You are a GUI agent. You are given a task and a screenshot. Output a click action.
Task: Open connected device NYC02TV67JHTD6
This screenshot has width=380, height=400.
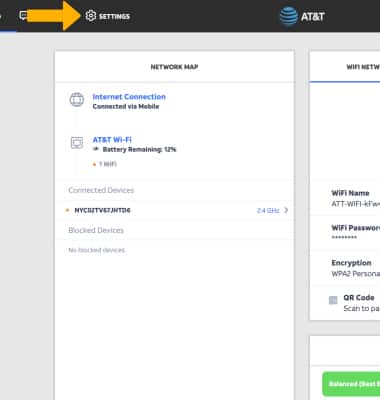tap(175, 210)
